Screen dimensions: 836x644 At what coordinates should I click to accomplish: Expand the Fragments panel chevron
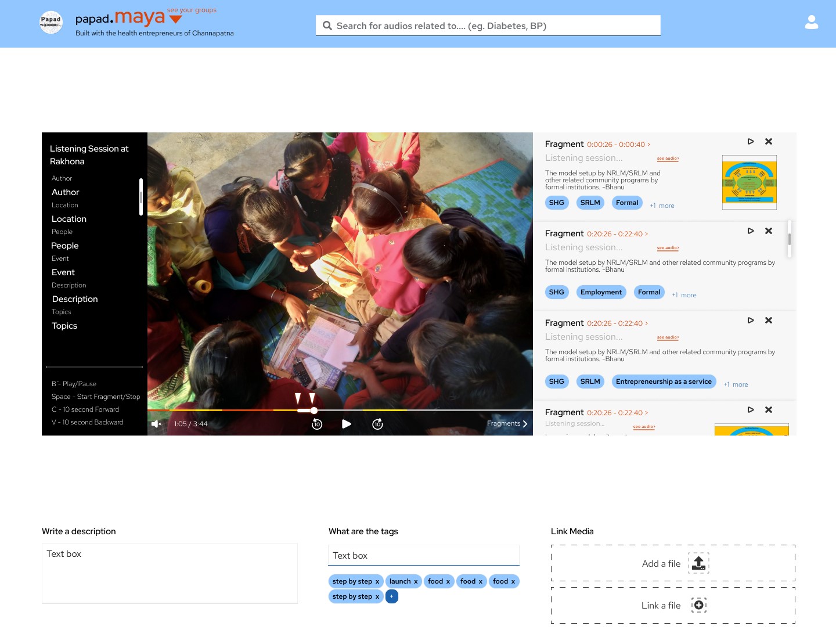[x=525, y=424]
